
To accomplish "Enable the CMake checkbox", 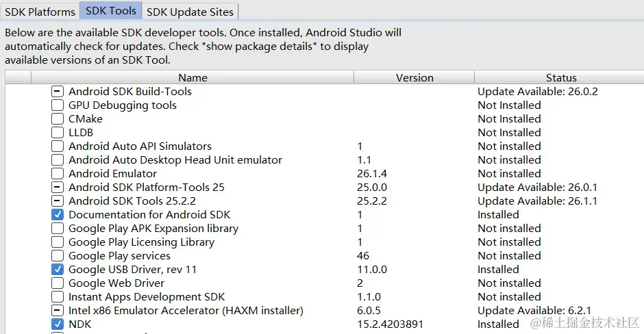I will click(x=58, y=119).
